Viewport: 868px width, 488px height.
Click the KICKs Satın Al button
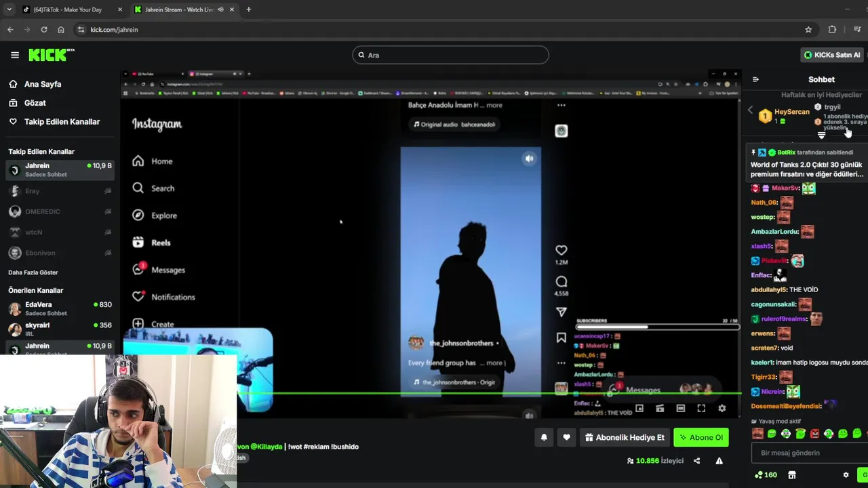point(832,55)
